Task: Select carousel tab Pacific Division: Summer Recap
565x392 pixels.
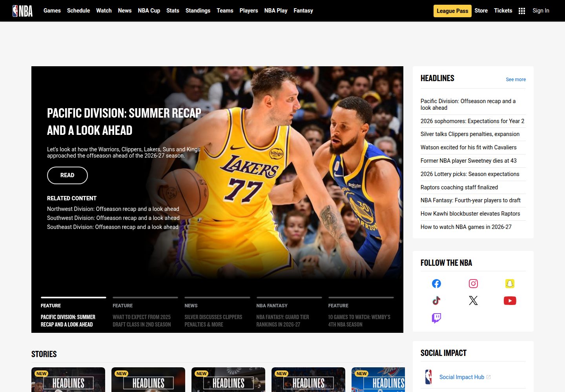Action: [73, 313]
